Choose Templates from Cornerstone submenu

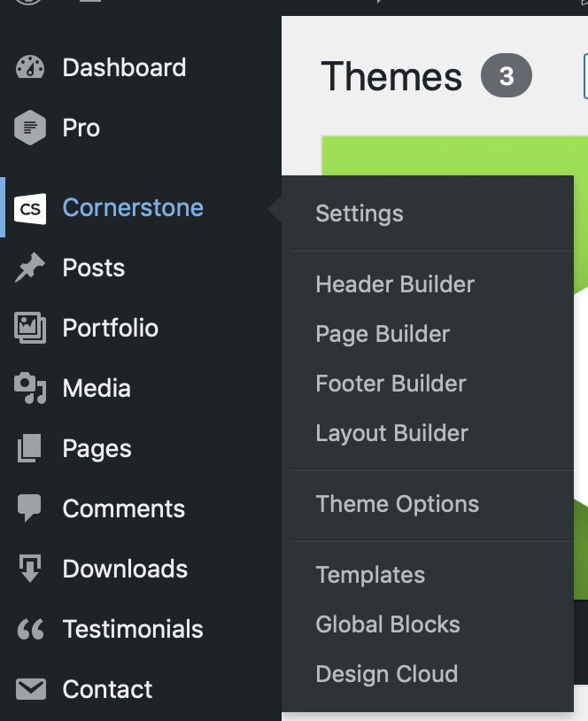[370, 575]
